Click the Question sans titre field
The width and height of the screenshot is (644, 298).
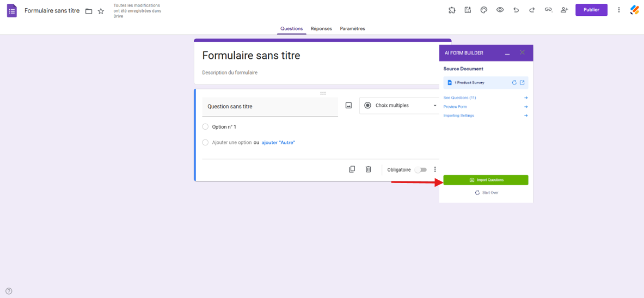click(270, 107)
